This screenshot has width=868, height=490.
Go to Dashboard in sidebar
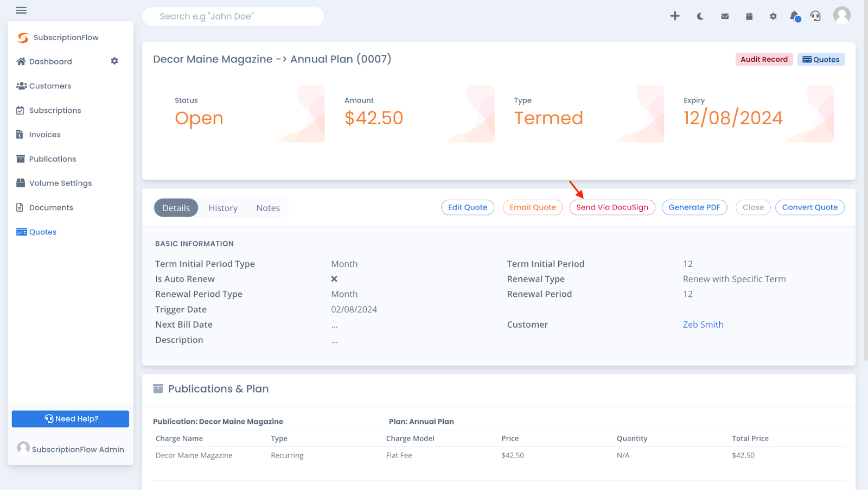pyautogui.click(x=50, y=61)
